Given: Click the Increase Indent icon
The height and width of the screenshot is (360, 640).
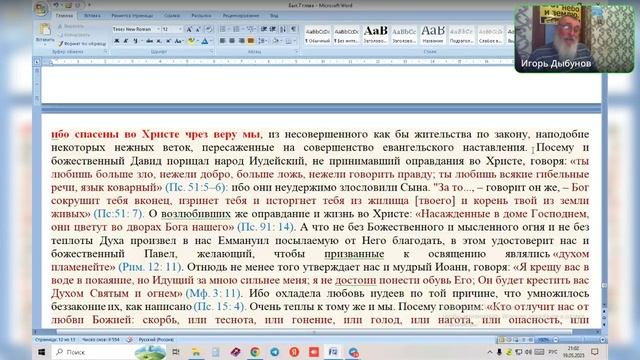Looking at the screenshot, I should pyautogui.click(x=273, y=29).
